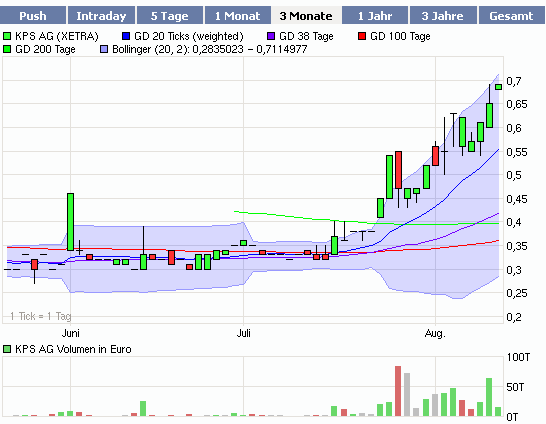Click the red GD 100 Tage legend swatch
This screenshot has width=546, height=424.
click(362, 36)
